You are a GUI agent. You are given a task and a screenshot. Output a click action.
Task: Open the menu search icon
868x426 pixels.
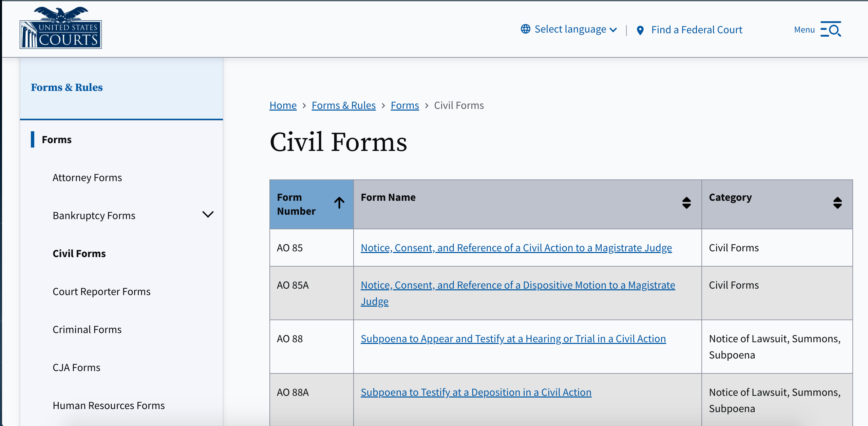click(831, 30)
